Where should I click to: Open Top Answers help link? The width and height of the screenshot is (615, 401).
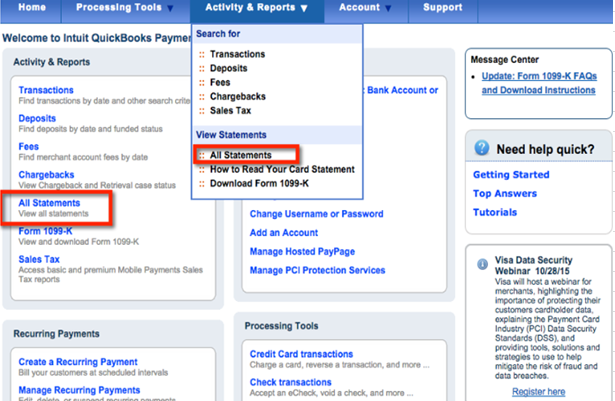pyautogui.click(x=505, y=194)
